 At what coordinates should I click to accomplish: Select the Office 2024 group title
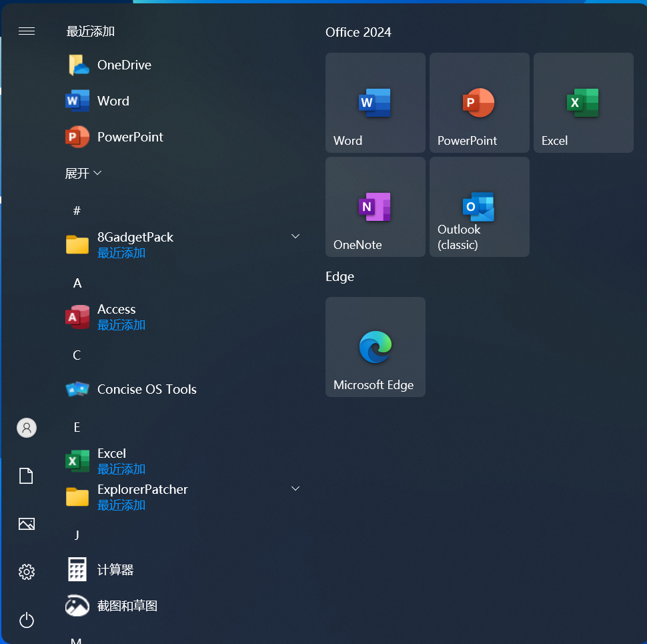[358, 33]
